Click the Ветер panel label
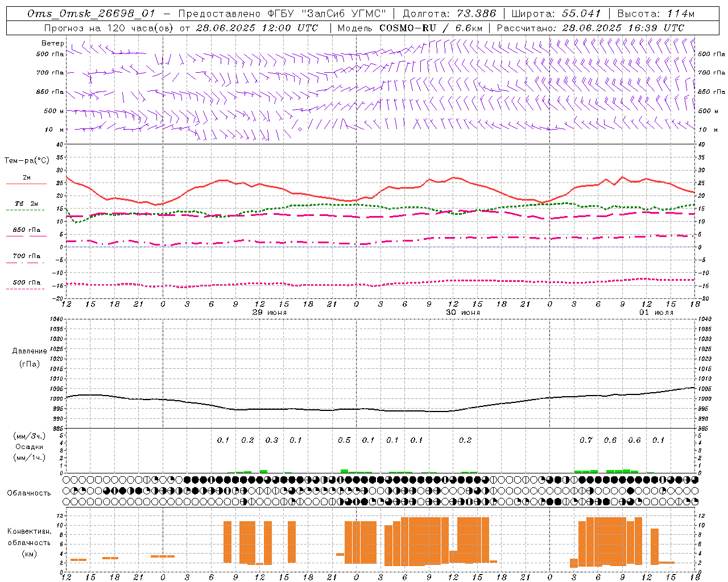This screenshot has width=728, height=582. pos(53,43)
